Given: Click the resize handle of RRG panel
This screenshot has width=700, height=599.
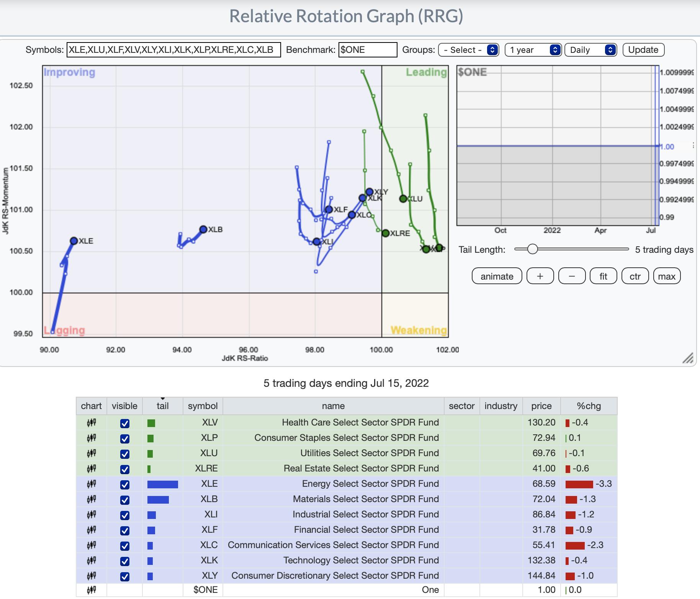Looking at the screenshot, I should [688, 358].
